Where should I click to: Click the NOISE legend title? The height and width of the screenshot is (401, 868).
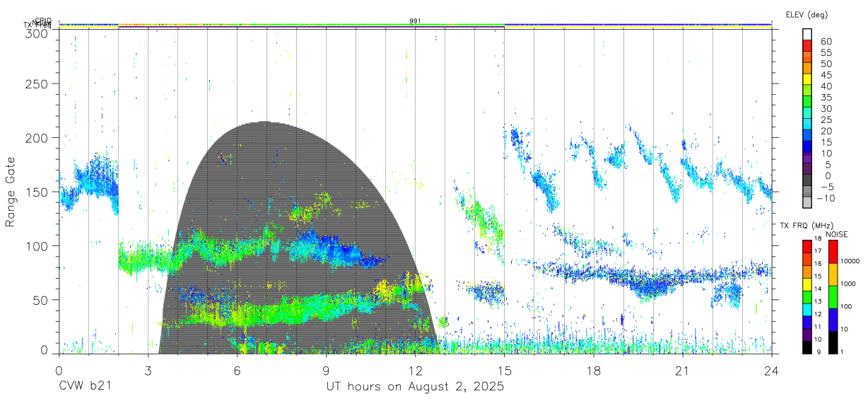[837, 234]
